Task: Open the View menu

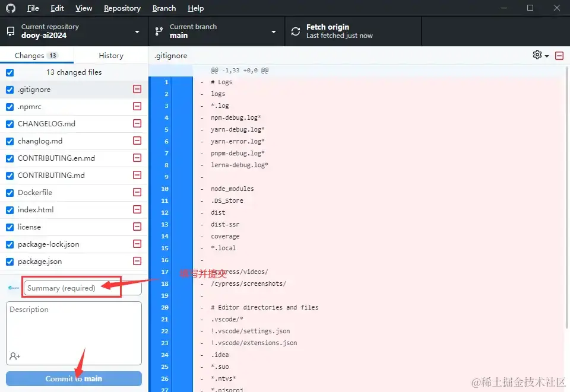Action: pos(84,8)
